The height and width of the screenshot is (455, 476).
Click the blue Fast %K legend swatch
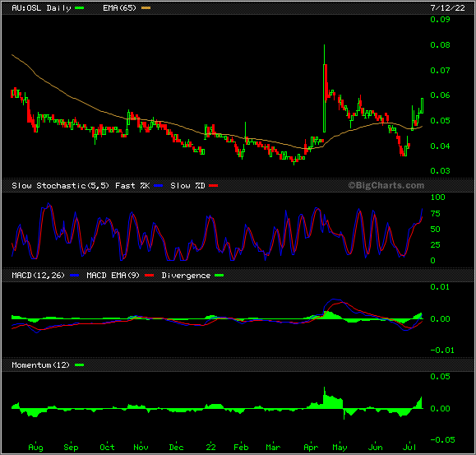(159, 186)
